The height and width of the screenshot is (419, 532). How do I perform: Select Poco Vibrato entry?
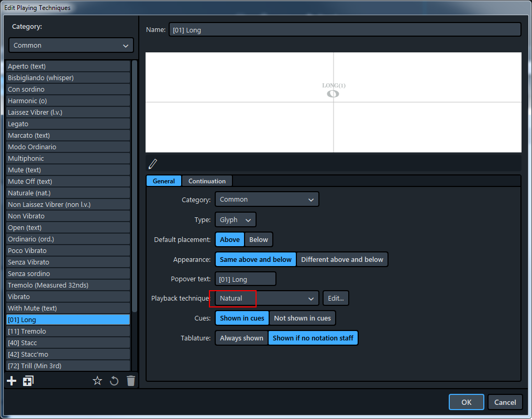[x=68, y=251]
